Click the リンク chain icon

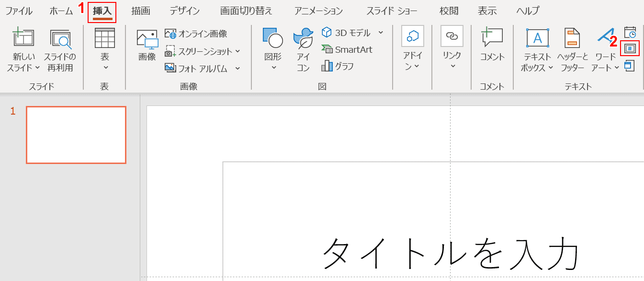click(452, 36)
